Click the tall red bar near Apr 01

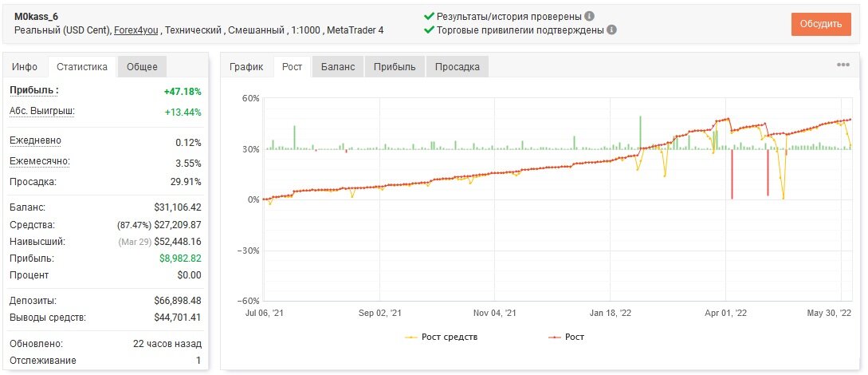pyautogui.click(x=732, y=174)
